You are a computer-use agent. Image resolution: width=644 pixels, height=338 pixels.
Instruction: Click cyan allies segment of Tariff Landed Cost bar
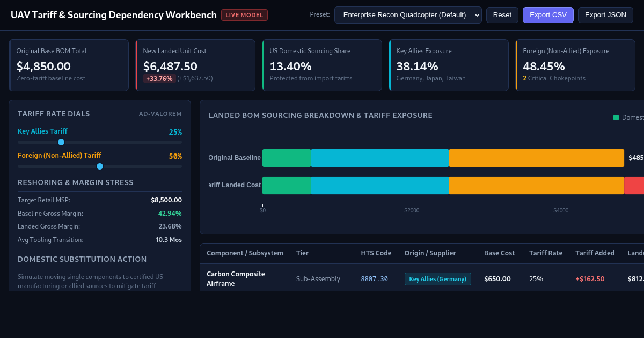[380, 185]
